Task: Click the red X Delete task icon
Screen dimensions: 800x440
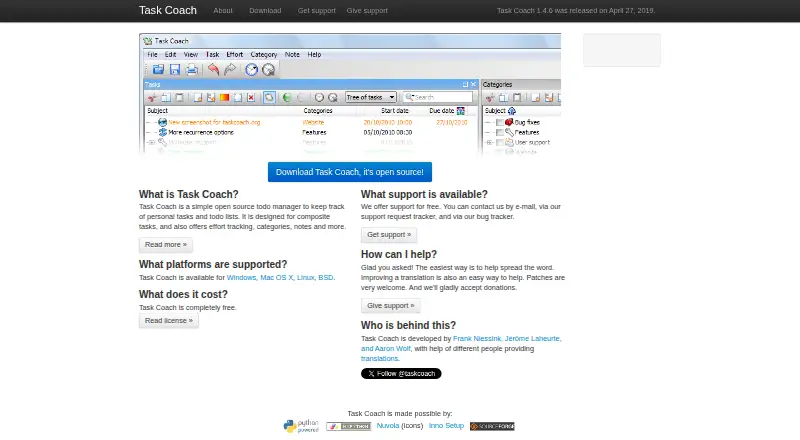Action: coord(251,97)
